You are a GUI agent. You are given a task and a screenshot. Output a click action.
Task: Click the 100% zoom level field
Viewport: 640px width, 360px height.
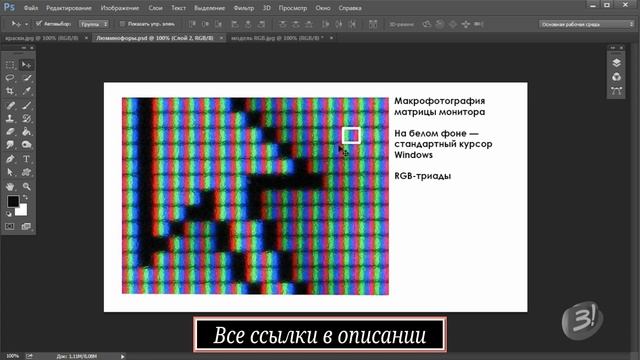click(x=12, y=356)
